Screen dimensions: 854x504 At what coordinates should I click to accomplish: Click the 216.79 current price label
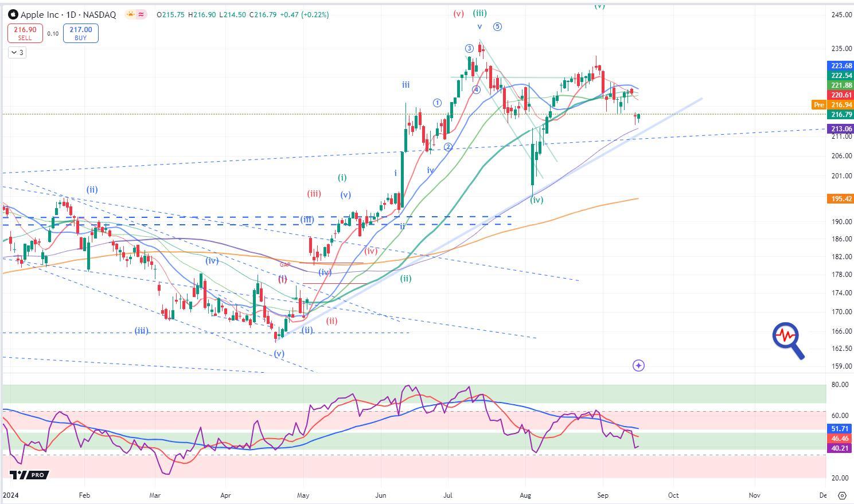tap(840, 115)
